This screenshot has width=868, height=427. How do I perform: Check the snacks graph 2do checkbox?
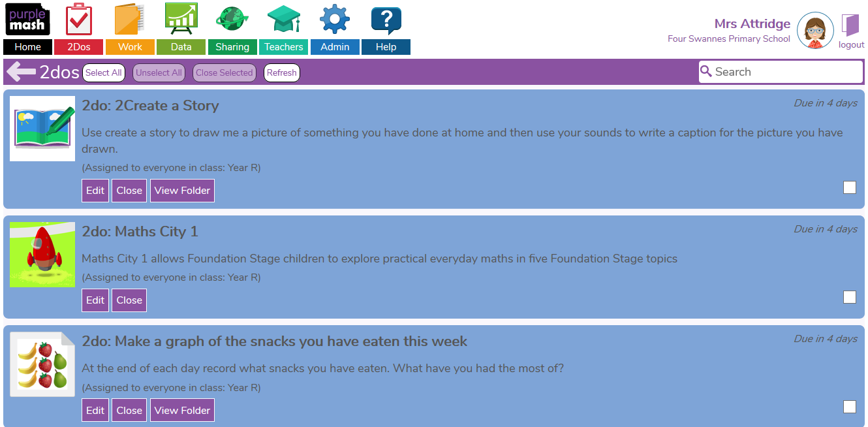pyautogui.click(x=849, y=407)
